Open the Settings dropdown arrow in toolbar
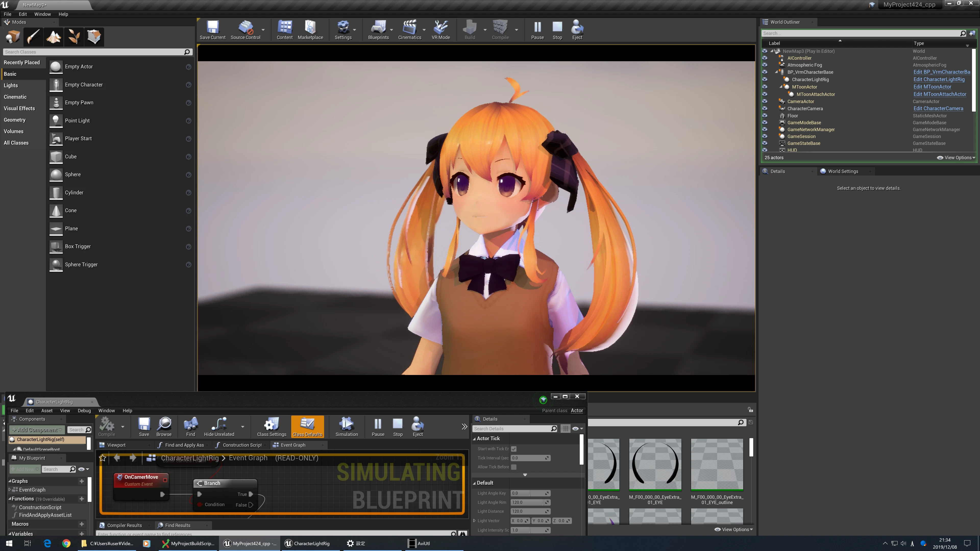 [x=354, y=30]
